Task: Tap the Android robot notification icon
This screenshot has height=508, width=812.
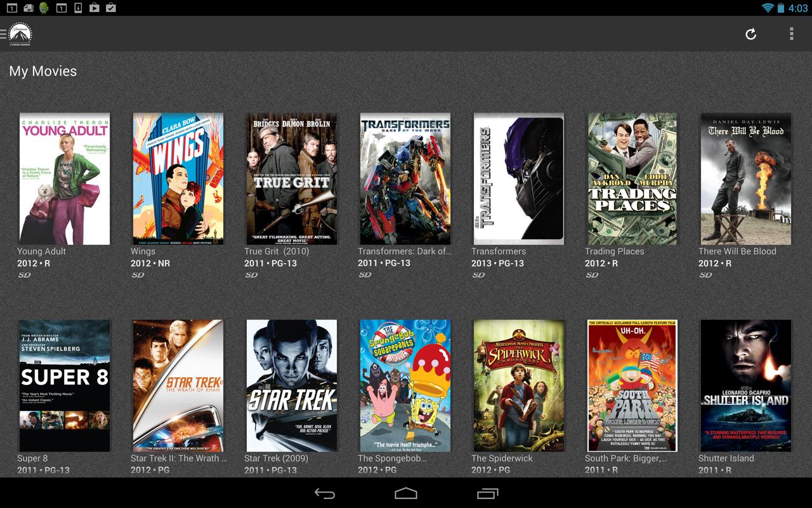Action: point(44,8)
